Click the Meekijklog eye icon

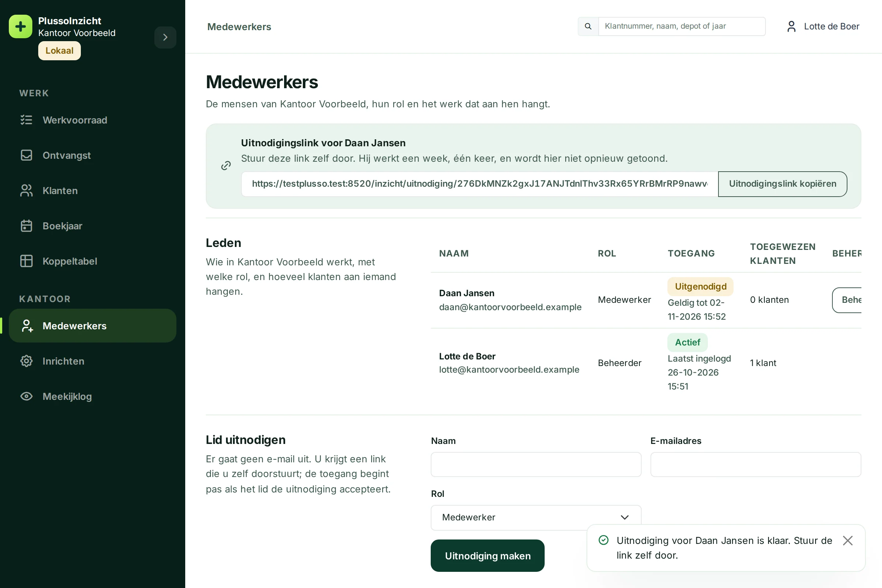(26, 397)
